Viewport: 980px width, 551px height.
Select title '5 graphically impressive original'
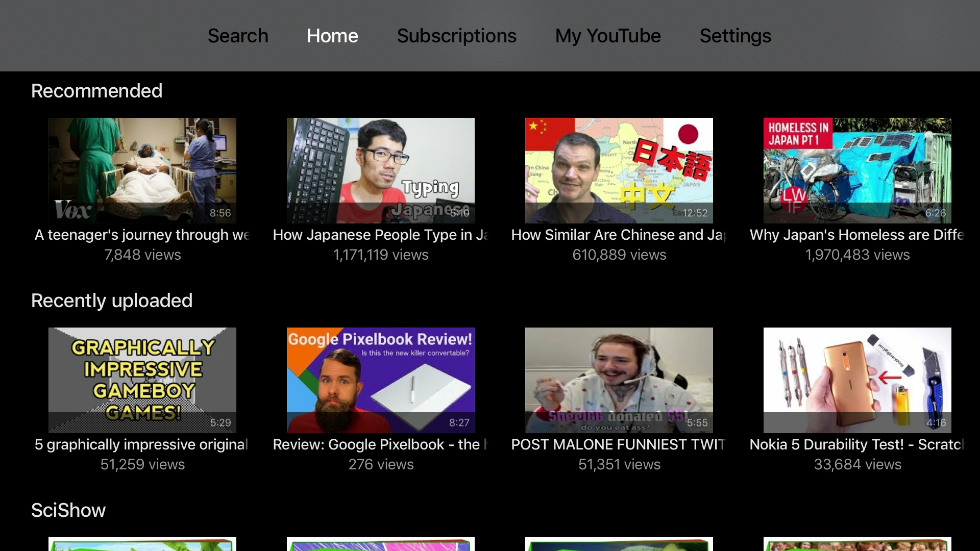point(141,444)
